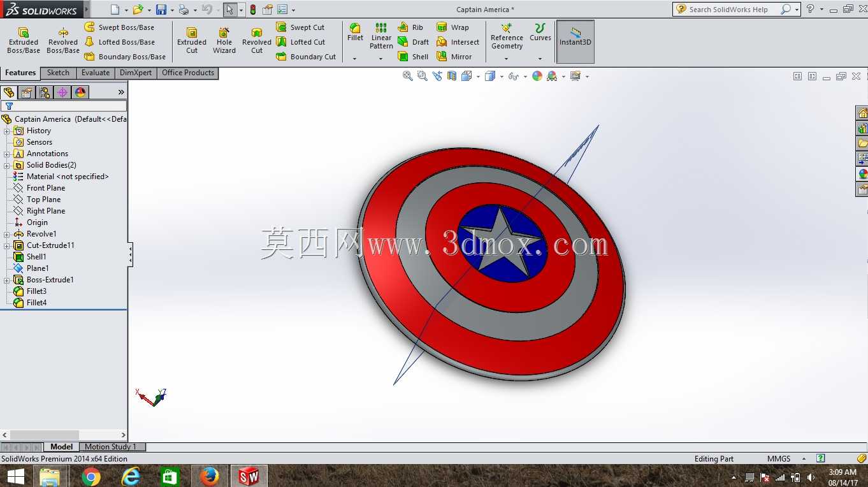Click the Rib tool
The height and width of the screenshot is (487, 868).
click(410, 27)
